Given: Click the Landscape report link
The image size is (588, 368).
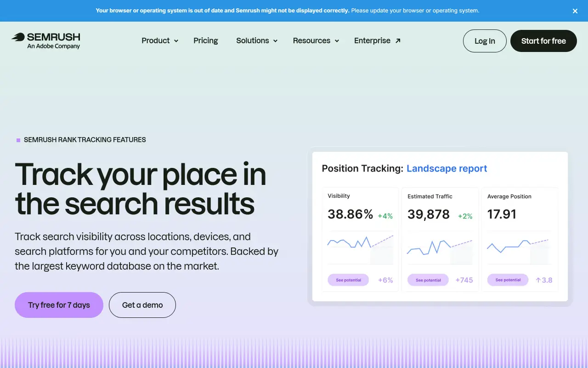Looking at the screenshot, I should pos(447,168).
